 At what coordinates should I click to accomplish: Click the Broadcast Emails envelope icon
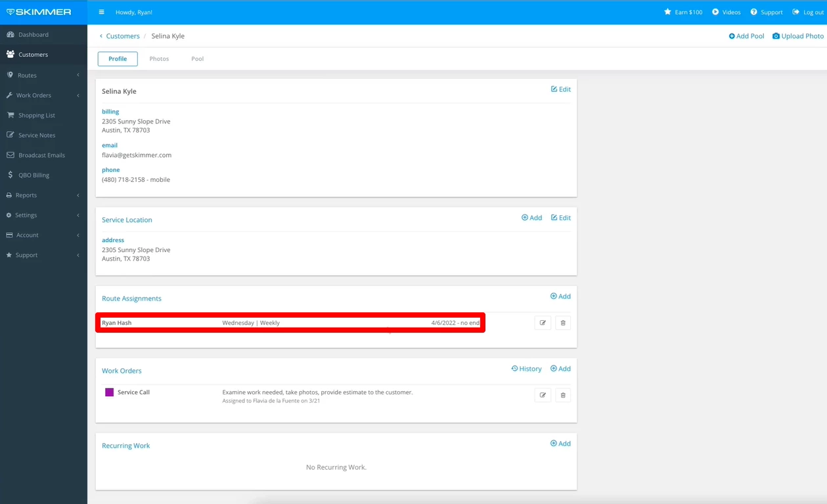click(11, 155)
